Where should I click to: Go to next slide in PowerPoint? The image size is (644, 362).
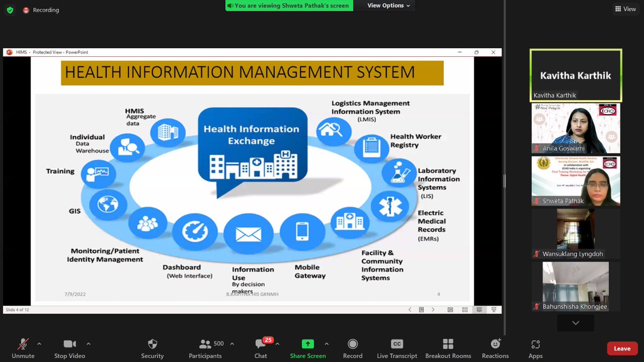433,309
